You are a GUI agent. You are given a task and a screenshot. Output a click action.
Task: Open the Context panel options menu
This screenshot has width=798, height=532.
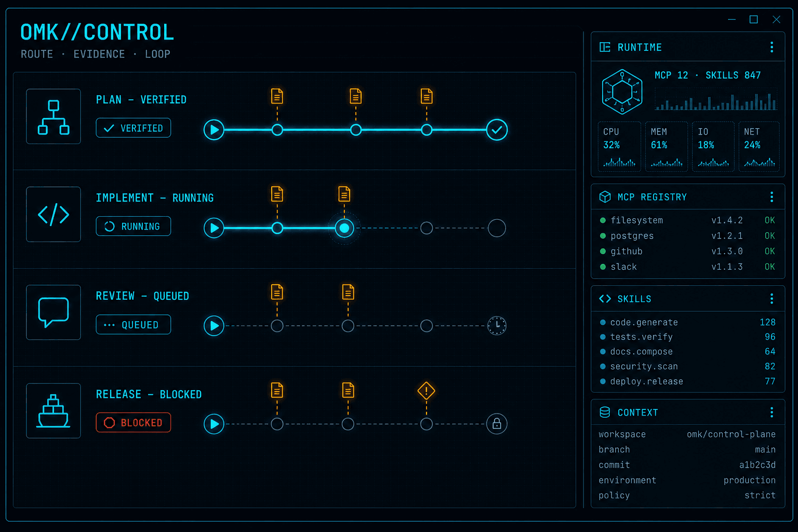point(772,413)
